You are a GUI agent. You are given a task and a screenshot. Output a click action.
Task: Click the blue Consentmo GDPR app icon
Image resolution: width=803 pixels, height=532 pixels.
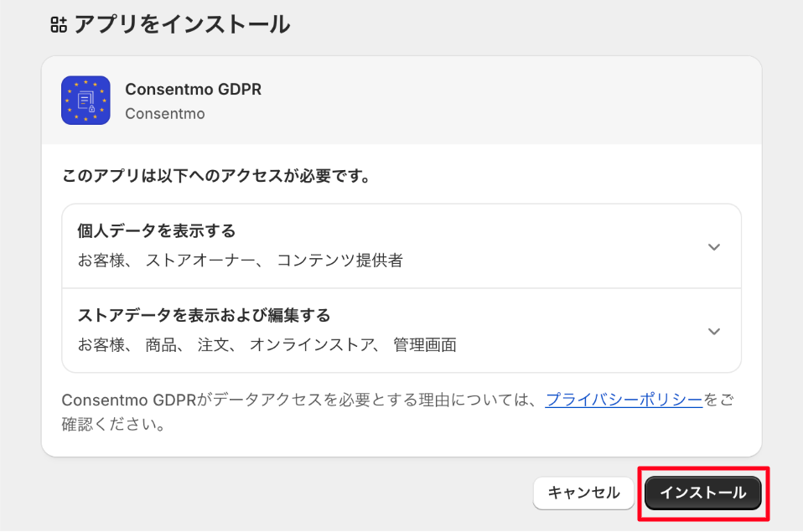pyautogui.click(x=85, y=101)
